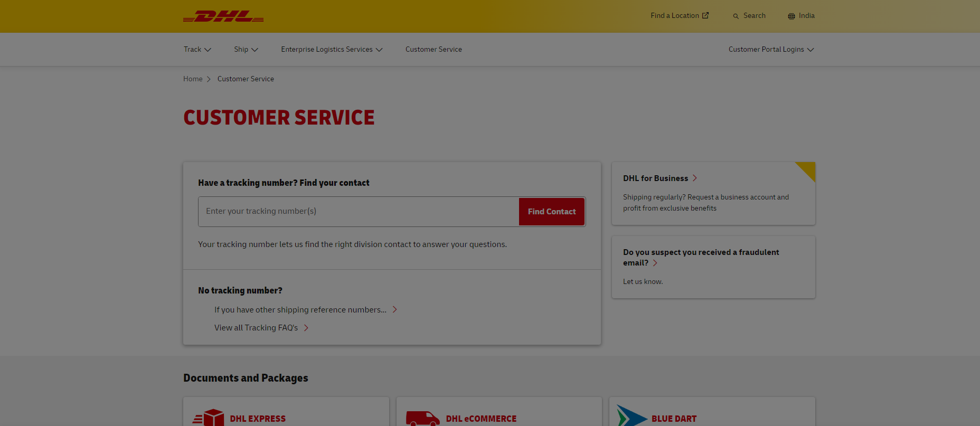Expand the Ship dropdown menu
Image resolution: width=980 pixels, height=426 pixels.
click(x=246, y=49)
